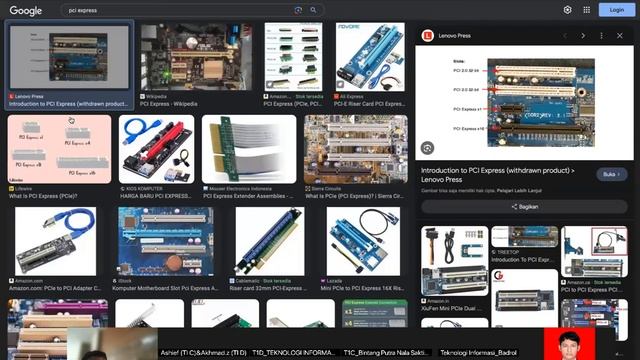Open Mouser extender ribbon cable thumbnail

pyautogui.click(x=249, y=149)
